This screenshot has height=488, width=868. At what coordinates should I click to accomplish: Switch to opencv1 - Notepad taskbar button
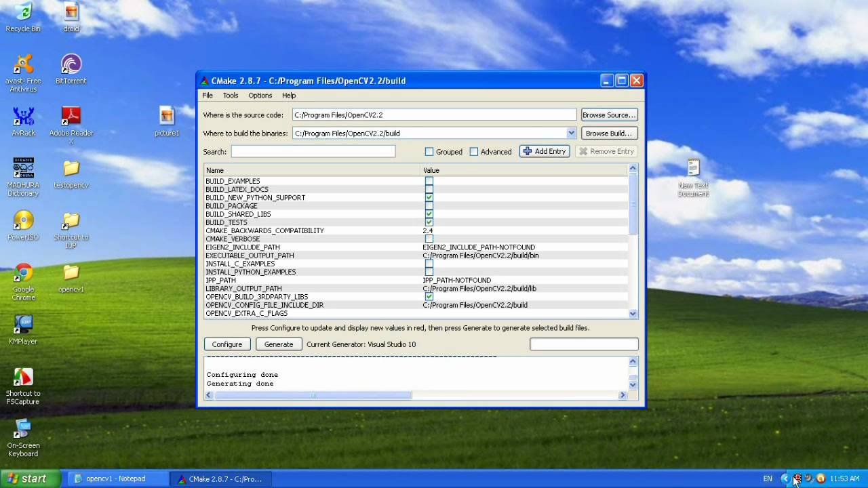click(x=117, y=479)
